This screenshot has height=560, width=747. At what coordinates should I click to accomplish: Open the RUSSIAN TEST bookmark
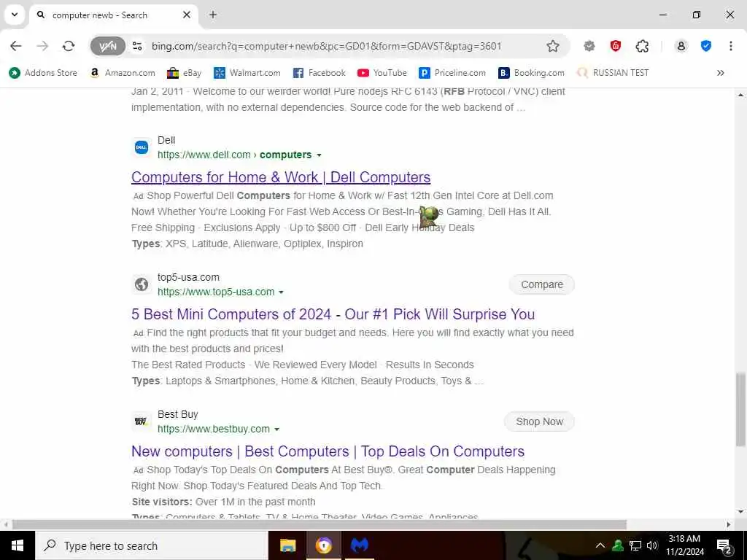click(x=613, y=73)
